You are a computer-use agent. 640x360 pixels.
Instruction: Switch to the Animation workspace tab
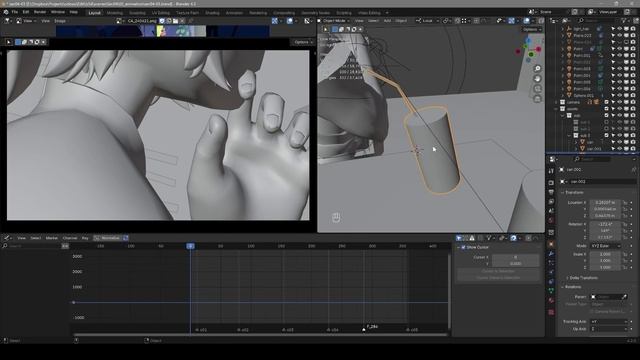pos(234,13)
